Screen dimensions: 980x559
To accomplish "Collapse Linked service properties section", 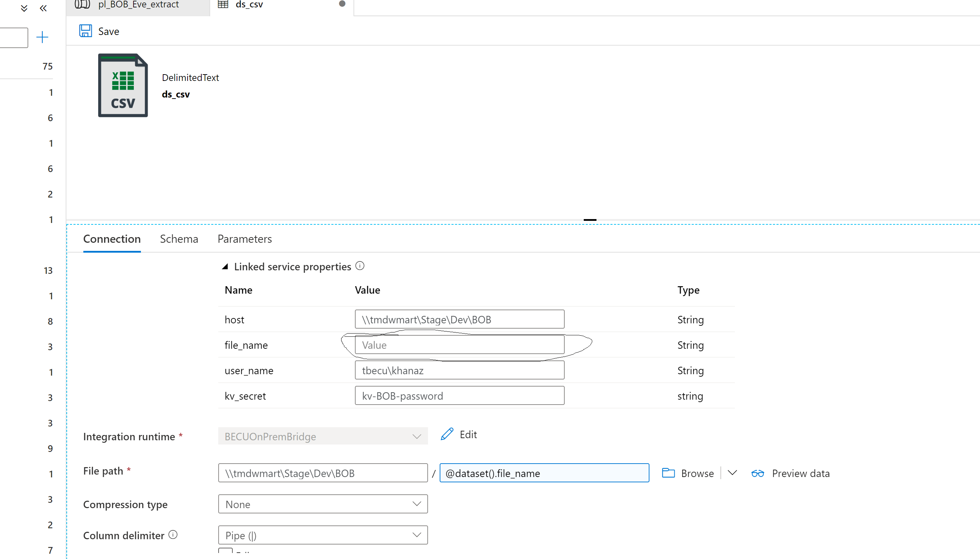I will [x=225, y=266].
